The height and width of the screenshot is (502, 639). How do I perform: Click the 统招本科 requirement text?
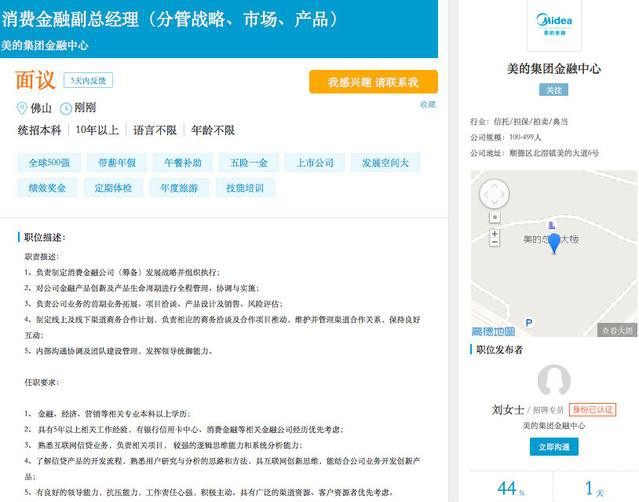tap(39, 130)
